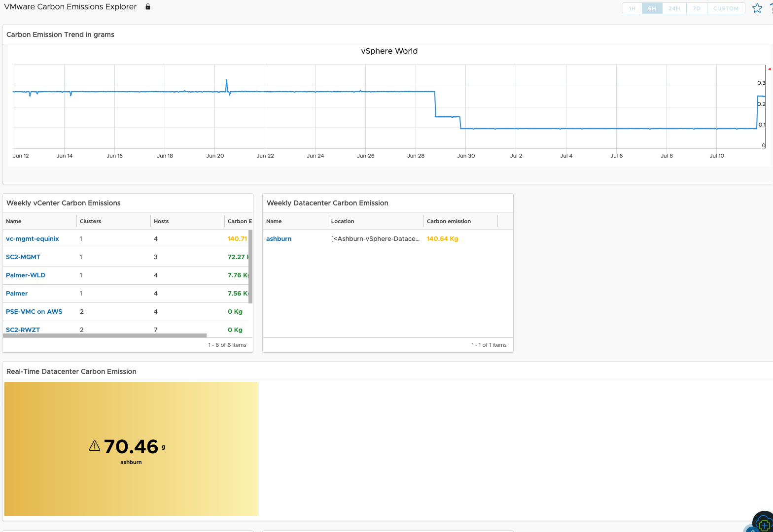Click the 72.27 Kg value for SC2-MGMT
This screenshot has height=532, width=773.
coord(238,257)
